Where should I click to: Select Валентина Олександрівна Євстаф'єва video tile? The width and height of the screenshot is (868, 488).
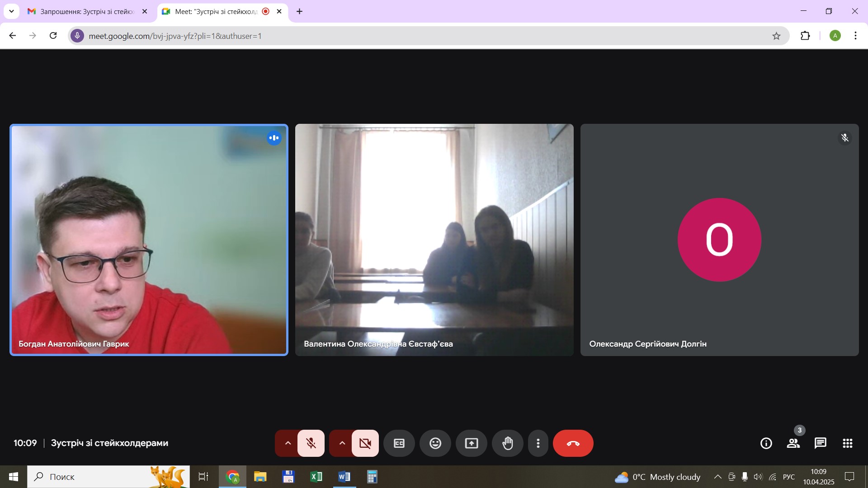pyautogui.click(x=434, y=240)
